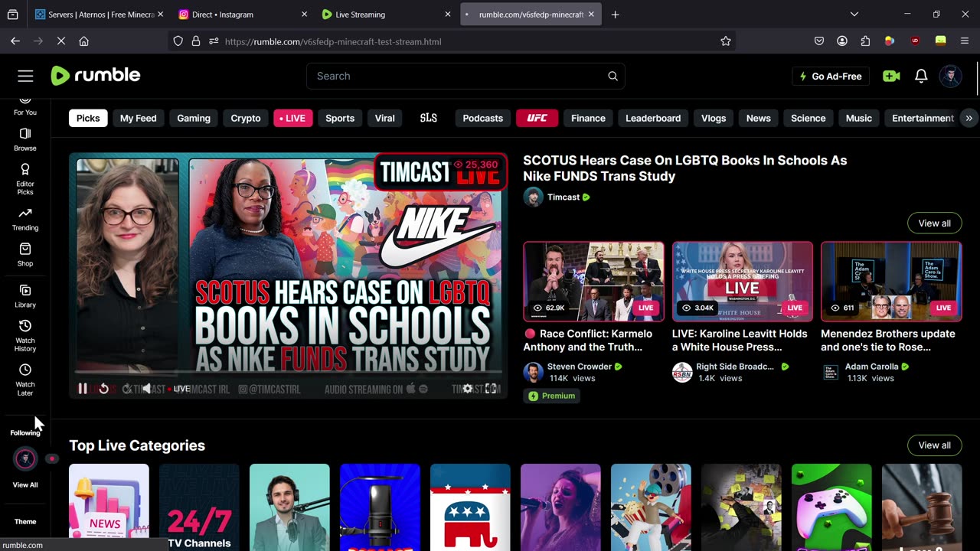Click the Rumble logo
The image size is (980, 551).
tap(96, 75)
